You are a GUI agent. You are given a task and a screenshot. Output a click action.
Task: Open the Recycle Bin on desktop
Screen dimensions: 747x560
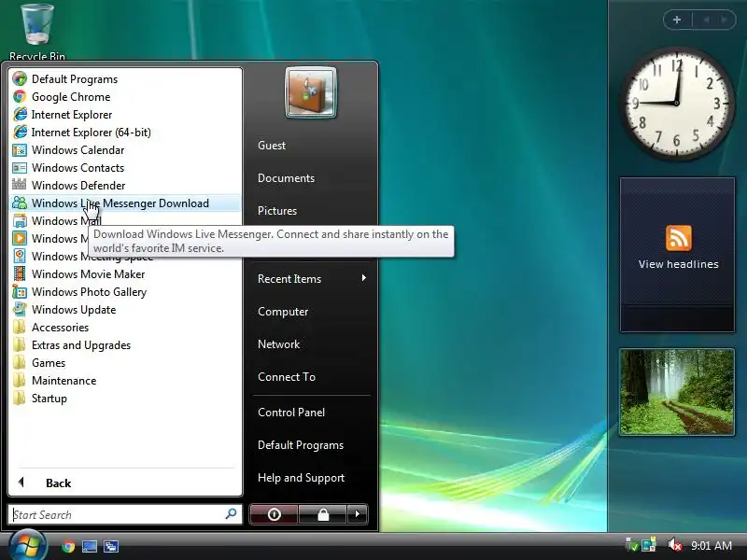pos(37,31)
